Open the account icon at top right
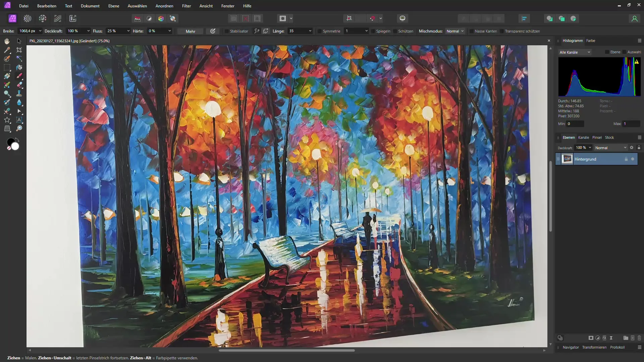The height and width of the screenshot is (362, 644). 634,18
